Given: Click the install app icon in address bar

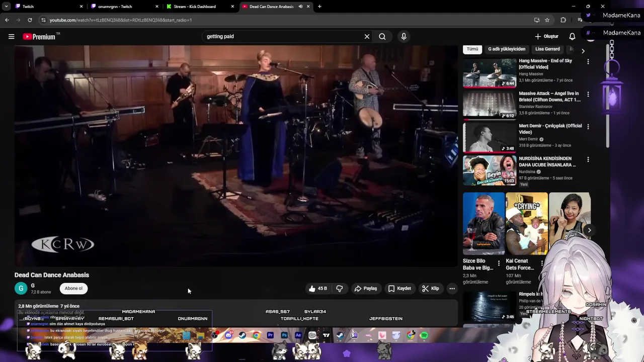Looking at the screenshot, I should pos(537,20).
